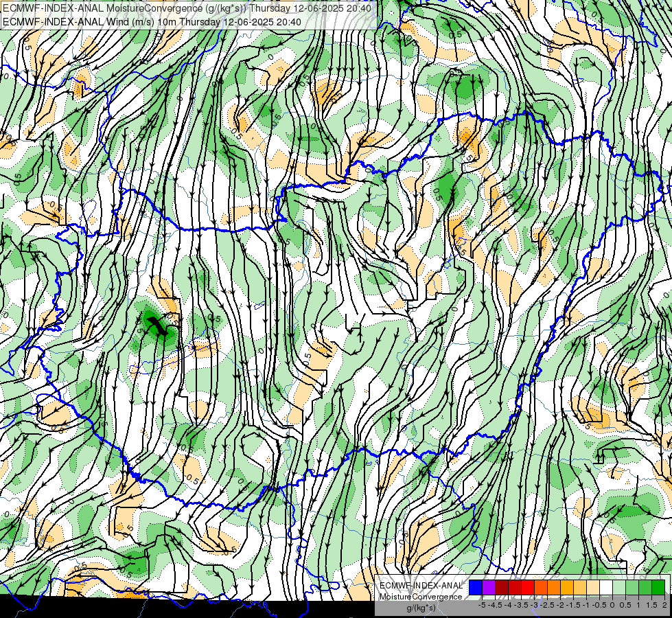Click the purple legend swatch between -5 and -4.5
This screenshot has width=672, height=618.
[x=489, y=588]
